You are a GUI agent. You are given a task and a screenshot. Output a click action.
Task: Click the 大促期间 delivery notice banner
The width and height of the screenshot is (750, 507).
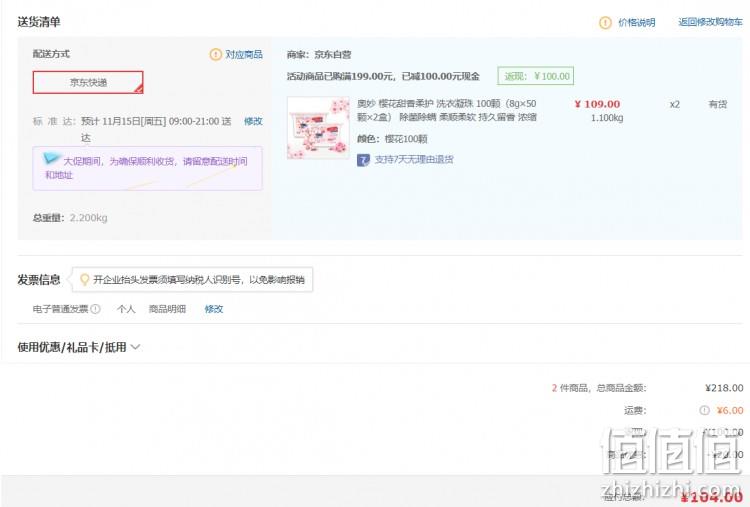tap(147, 168)
